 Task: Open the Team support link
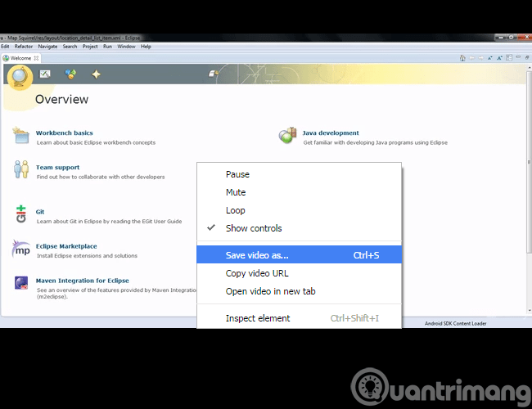(x=57, y=167)
